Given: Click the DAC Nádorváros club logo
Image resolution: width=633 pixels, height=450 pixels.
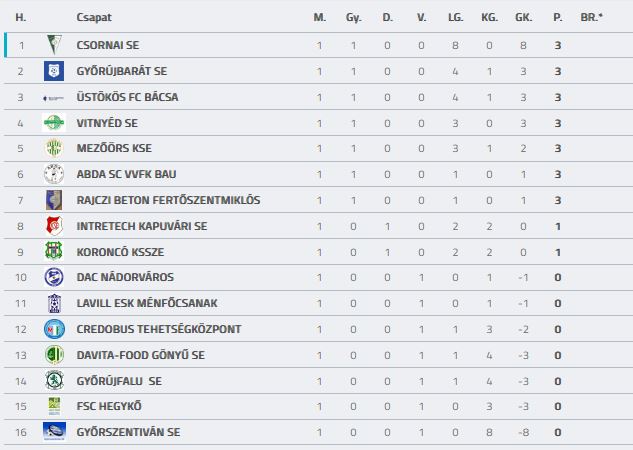Looking at the screenshot, I should tap(54, 277).
